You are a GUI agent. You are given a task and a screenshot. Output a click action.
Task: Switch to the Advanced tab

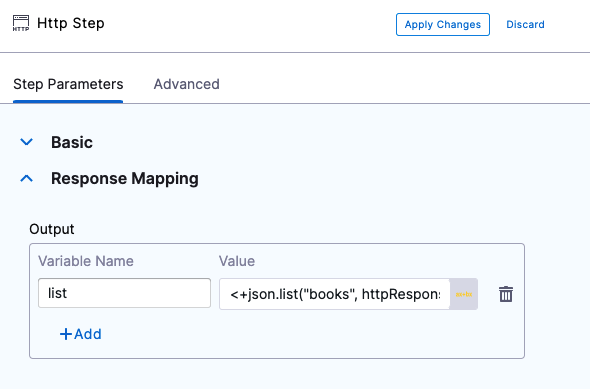point(187,84)
